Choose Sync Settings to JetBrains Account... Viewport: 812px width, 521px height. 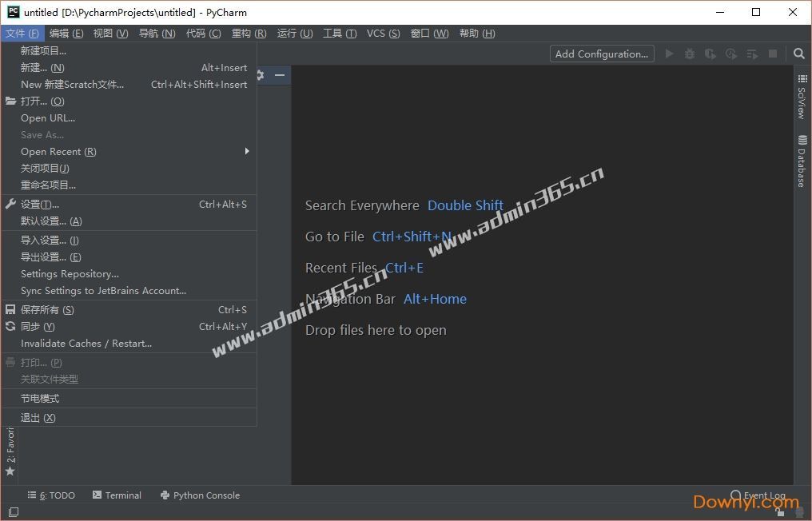129,291
